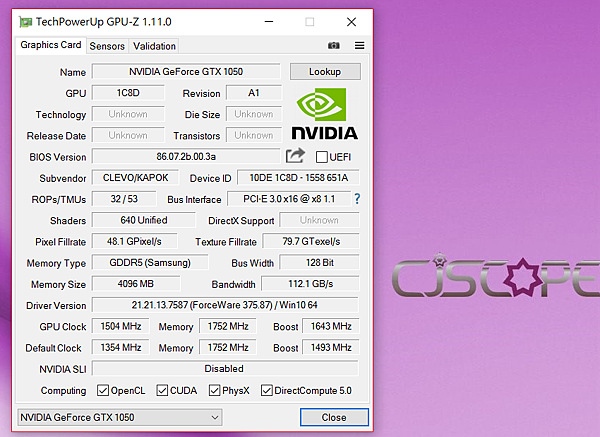This screenshot has width=600, height=437.
Task: Click the ROPs/TMUs value 32 / 53
Action: point(124,199)
